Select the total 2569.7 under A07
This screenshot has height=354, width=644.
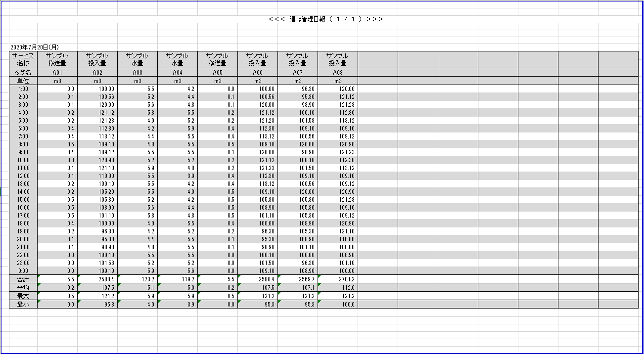(298, 279)
